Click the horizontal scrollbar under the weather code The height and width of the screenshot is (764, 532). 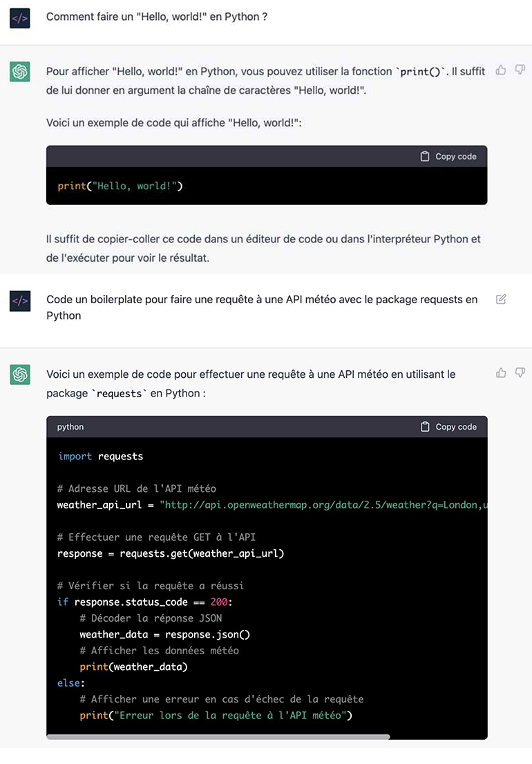pyautogui.click(x=218, y=737)
